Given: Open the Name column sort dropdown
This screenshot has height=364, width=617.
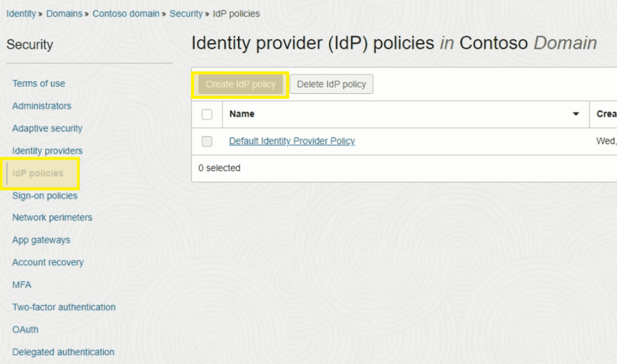Looking at the screenshot, I should click(x=577, y=114).
